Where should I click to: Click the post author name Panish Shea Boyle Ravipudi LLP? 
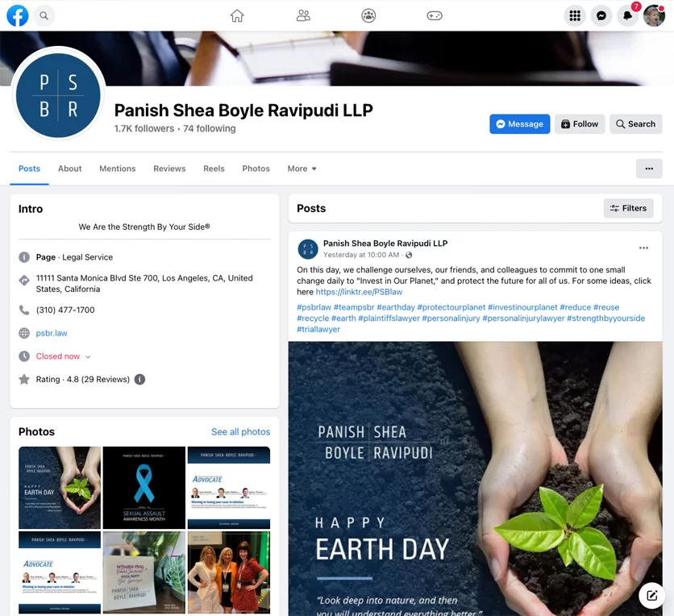pos(385,243)
